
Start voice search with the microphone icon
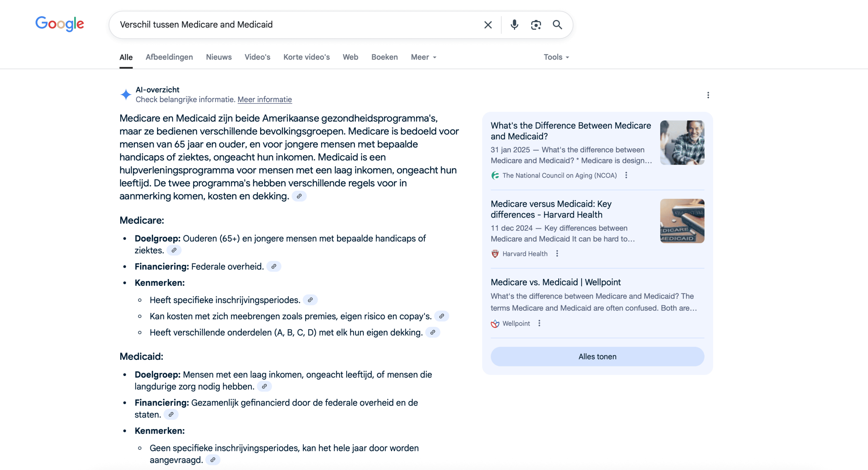(x=514, y=25)
